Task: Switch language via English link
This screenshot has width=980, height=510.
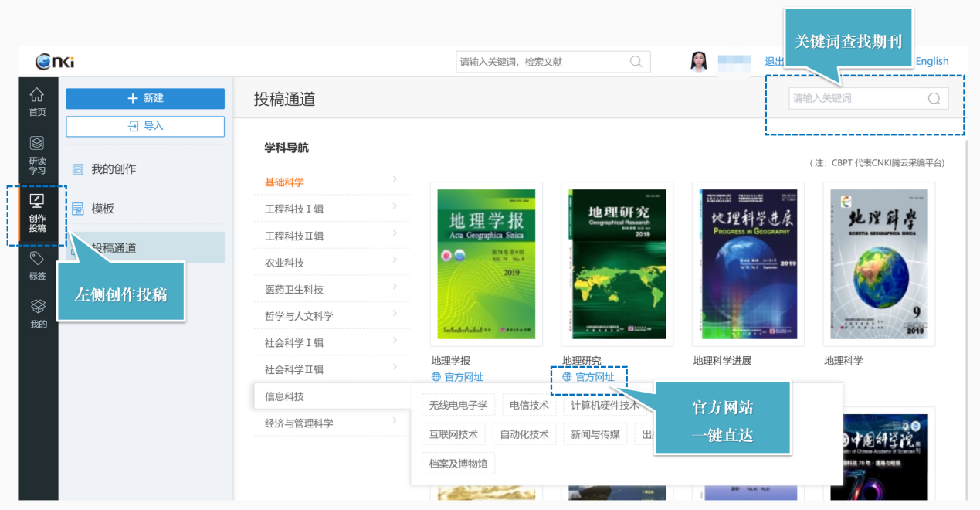Action: click(932, 62)
